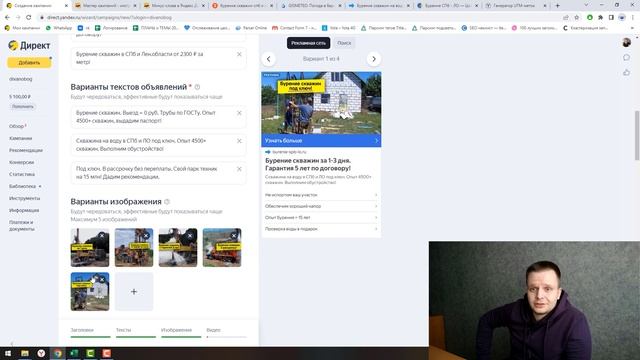The width and height of the screenshot is (640, 360).
Task: Click the browser address bar
Action: pyautogui.click(x=298, y=18)
